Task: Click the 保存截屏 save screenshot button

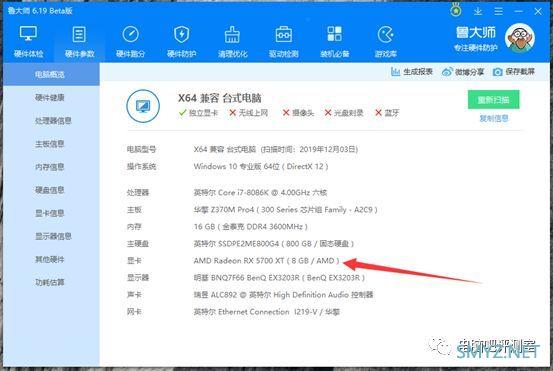Action: pos(514,72)
